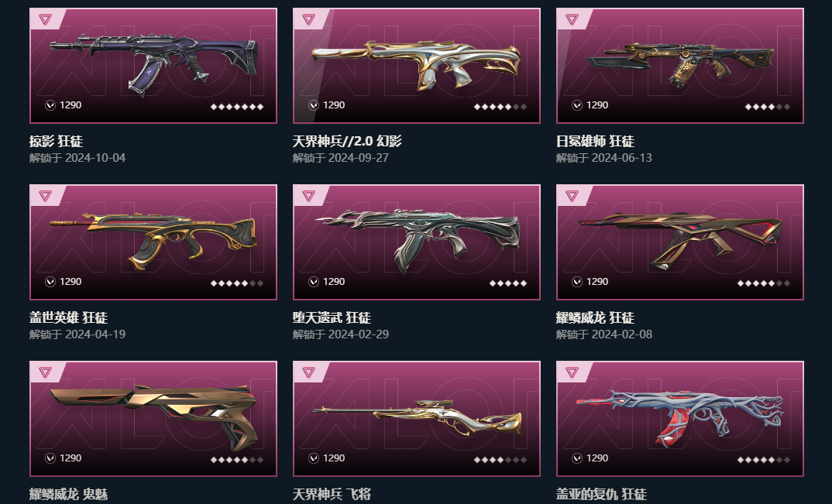832x504 pixels.
Task: Click the tier badge icon on 天界神兵//2.0 幻影 card
Action: pyautogui.click(x=308, y=19)
